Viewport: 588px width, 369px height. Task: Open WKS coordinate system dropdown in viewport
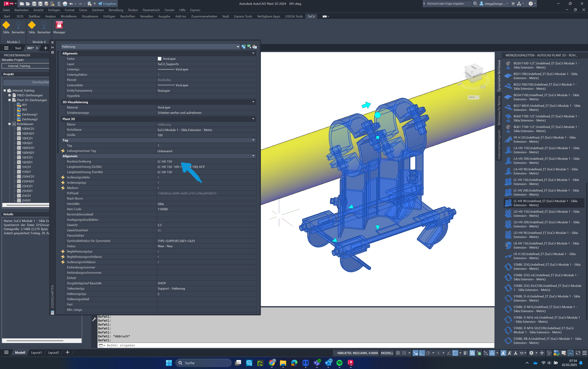coord(473,97)
